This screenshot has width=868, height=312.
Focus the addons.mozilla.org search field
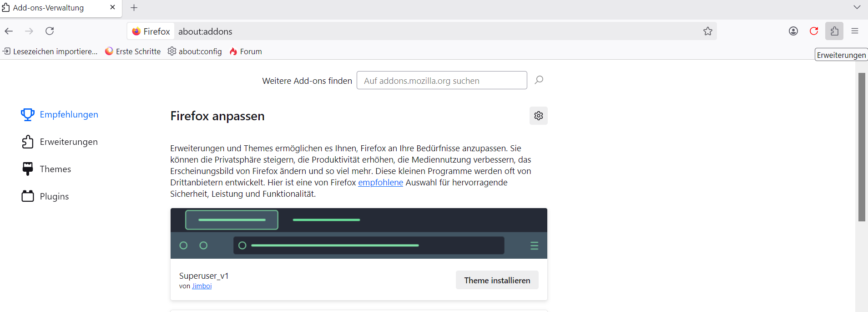pyautogui.click(x=442, y=81)
